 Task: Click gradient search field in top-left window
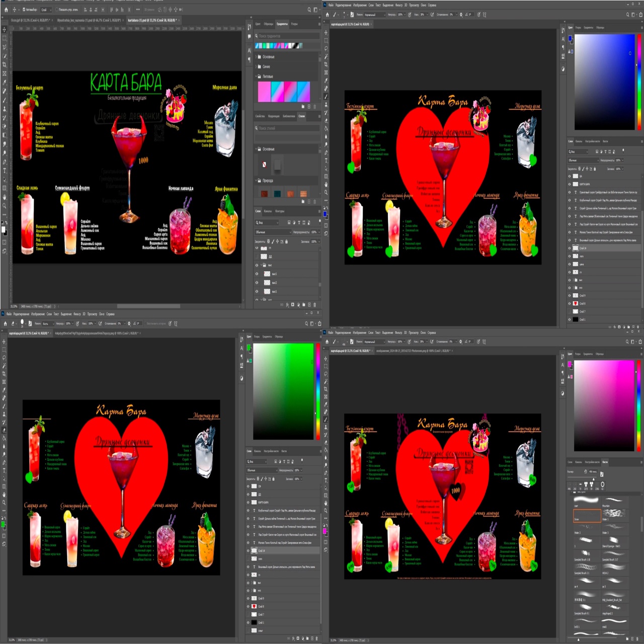pos(288,36)
